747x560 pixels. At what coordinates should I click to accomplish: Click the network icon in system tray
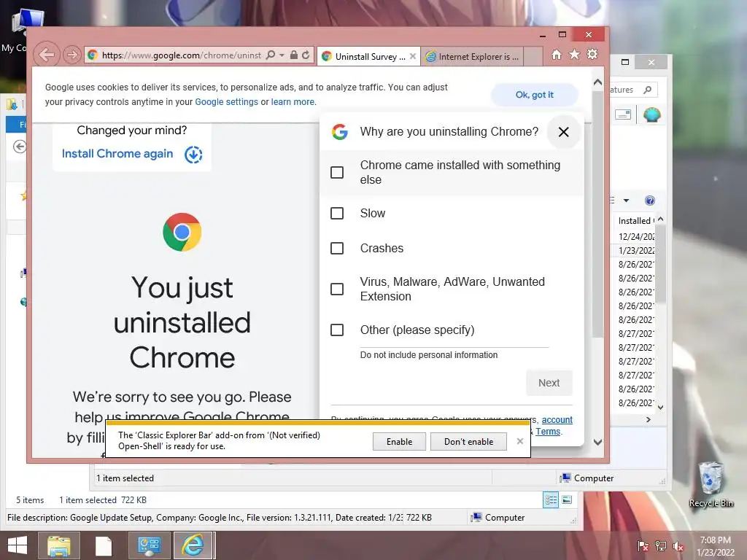pos(661,546)
